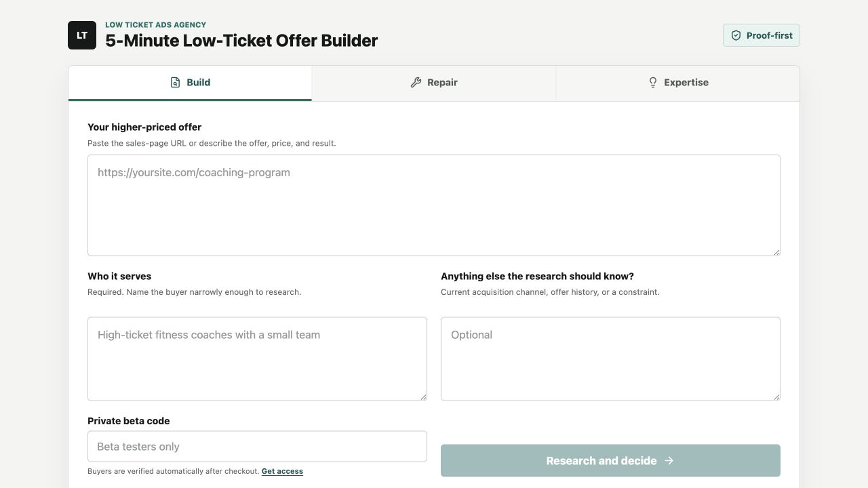The image size is (868, 488).
Task: Open the Expertise tab
Action: (x=678, y=83)
